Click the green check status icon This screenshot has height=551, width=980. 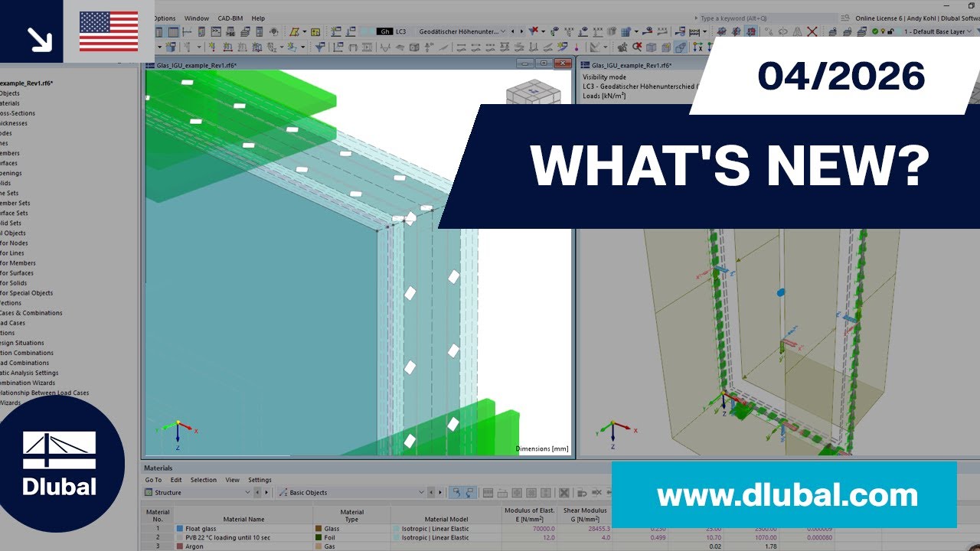point(875,31)
